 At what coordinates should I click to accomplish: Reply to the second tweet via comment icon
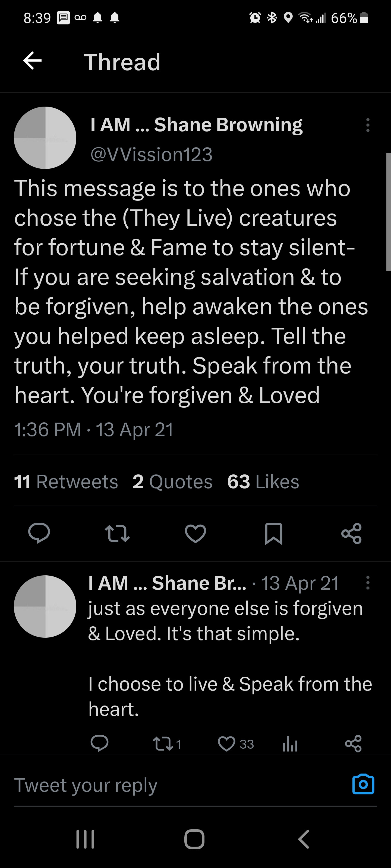click(100, 744)
